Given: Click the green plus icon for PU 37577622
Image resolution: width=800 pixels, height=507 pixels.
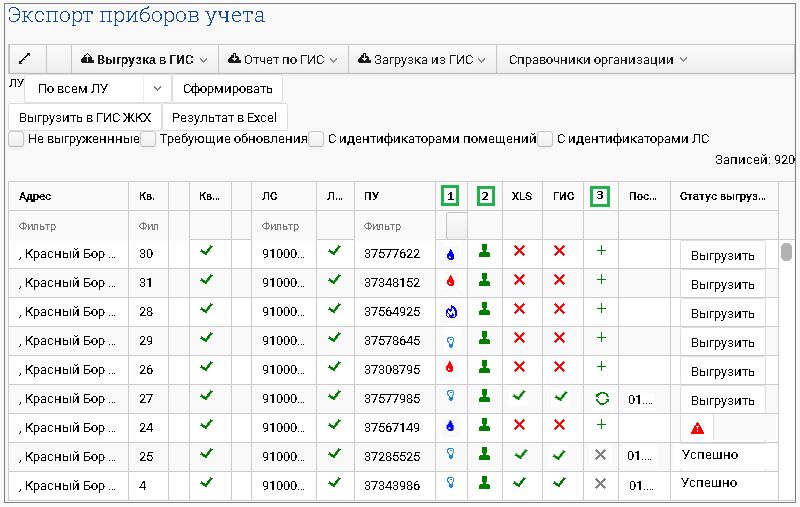Looking at the screenshot, I should click(x=600, y=253).
